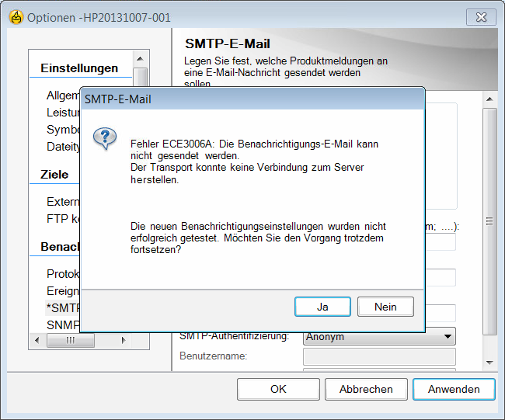Click the Nein button in the dialog
Image resolution: width=505 pixels, height=420 pixels.
coord(385,307)
